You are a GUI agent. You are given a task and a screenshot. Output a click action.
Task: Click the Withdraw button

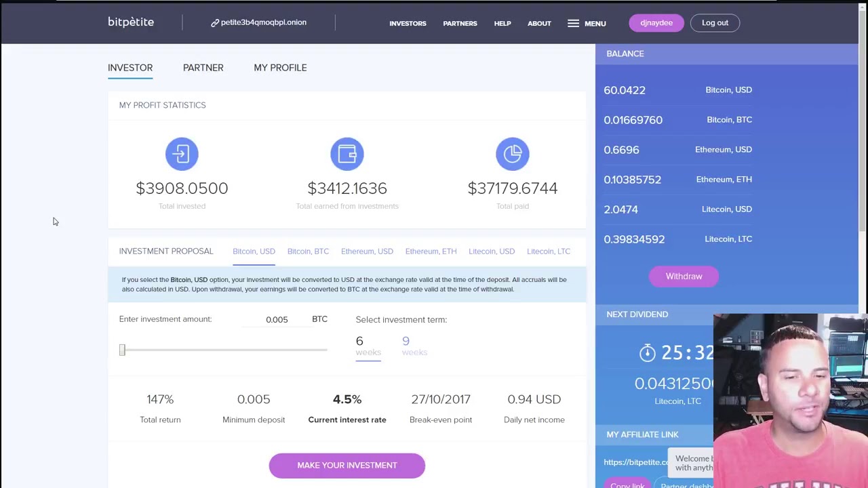tap(684, 277)
